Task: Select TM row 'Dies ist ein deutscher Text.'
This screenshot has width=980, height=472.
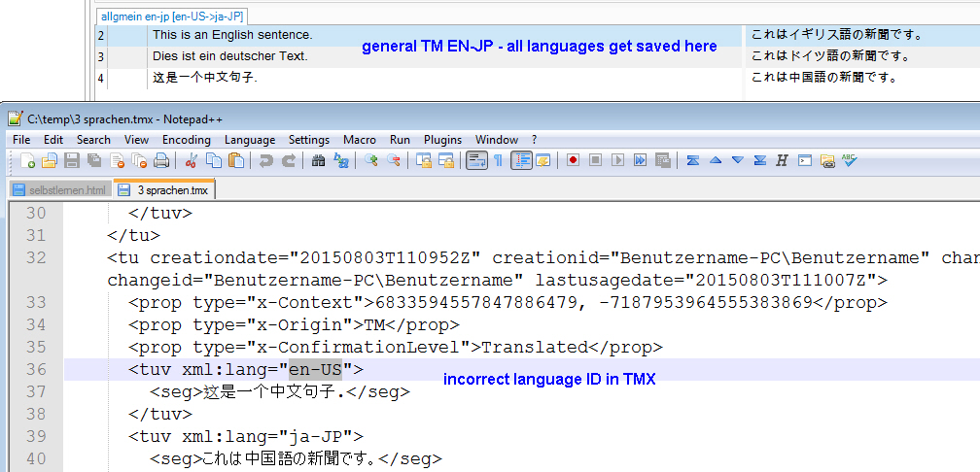Action: click(230, 56)
